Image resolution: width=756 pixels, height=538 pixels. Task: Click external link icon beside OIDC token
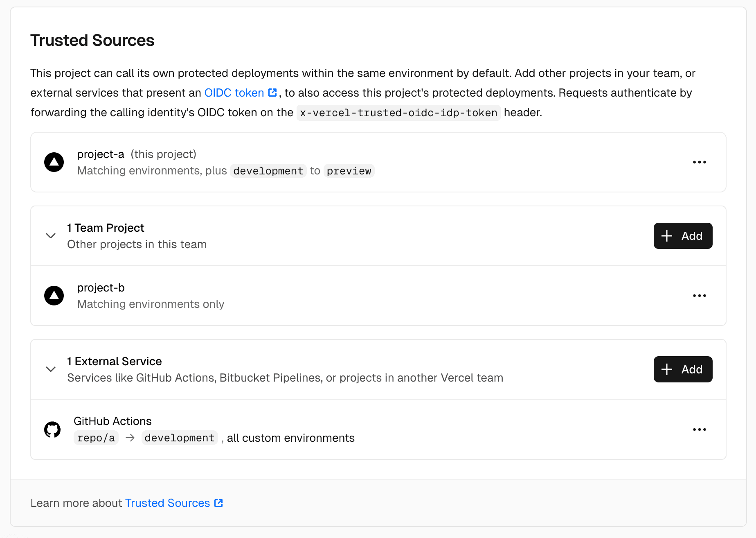click(272, 93)
